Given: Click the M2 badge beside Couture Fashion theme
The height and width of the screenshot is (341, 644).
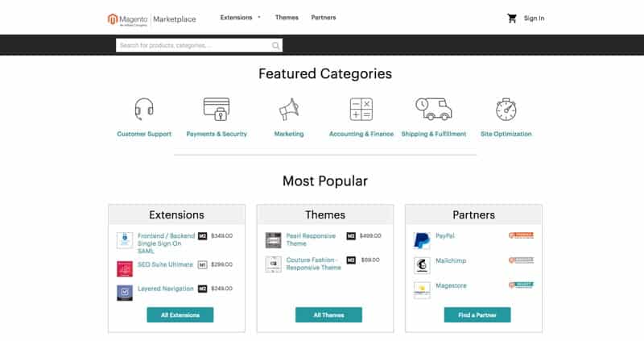Looking at the screenshot, I should (351, 260).
